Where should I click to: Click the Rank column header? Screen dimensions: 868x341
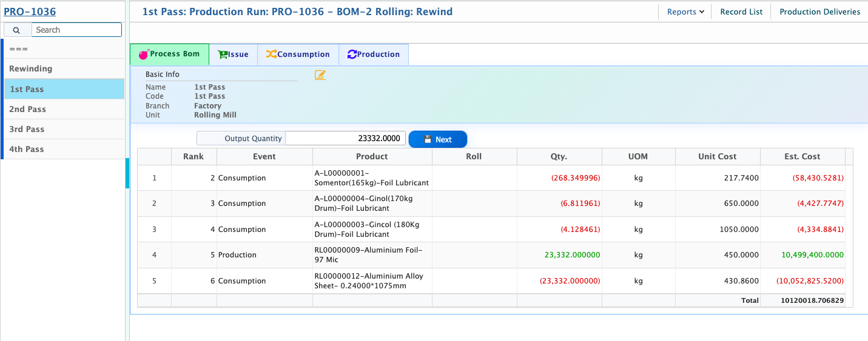[193, 156]
